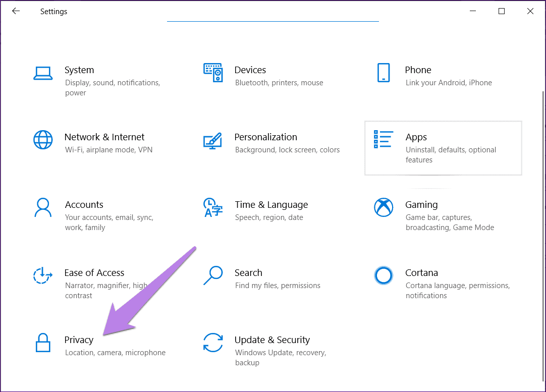Open Time & Language settings title
This screenshot has height=392, width=546.
(271, 205)
